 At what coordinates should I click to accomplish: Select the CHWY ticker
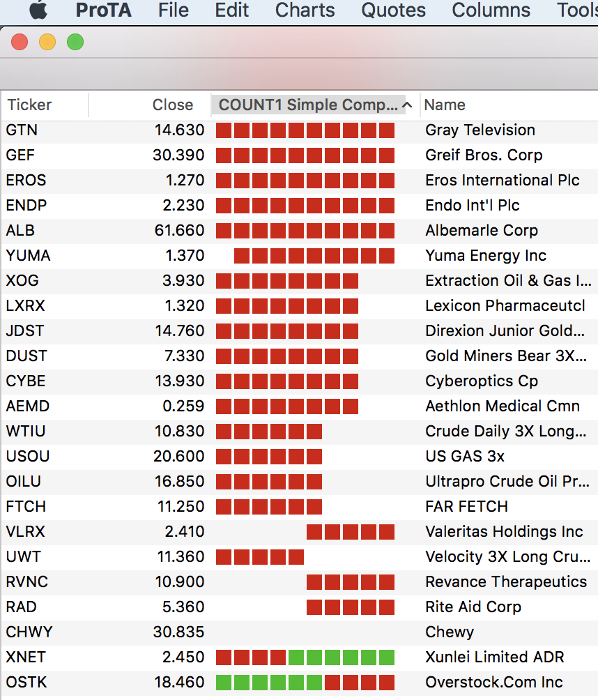tap(29, 632)
